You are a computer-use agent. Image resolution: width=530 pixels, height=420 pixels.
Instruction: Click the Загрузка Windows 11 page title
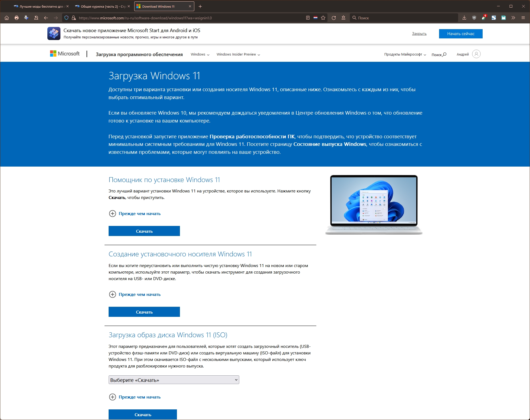coord(154,76)
